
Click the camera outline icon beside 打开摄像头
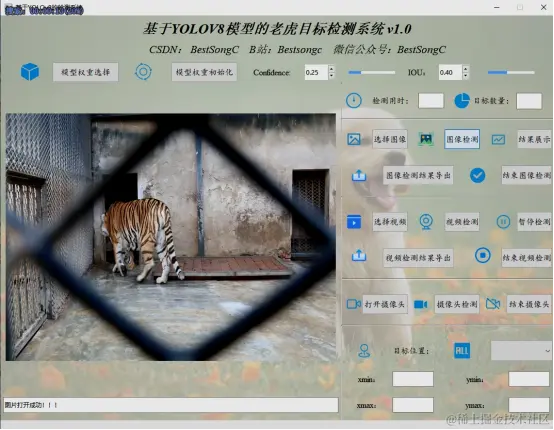(354, 304)
